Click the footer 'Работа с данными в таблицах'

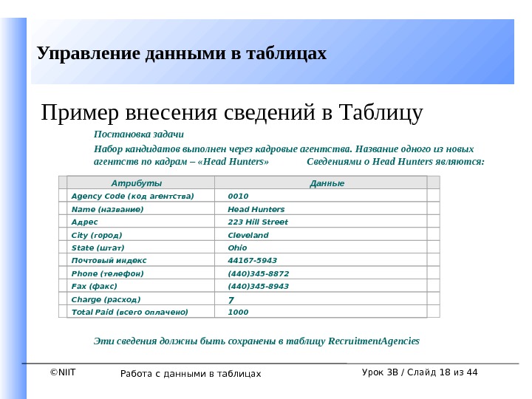[191, 374]
